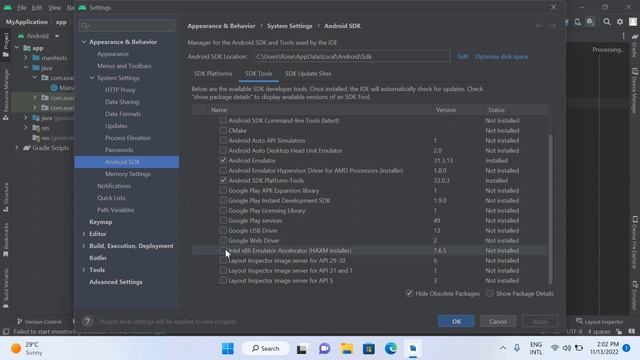
Task: Open the IDE settings gear icon
Action: (620, 22)
